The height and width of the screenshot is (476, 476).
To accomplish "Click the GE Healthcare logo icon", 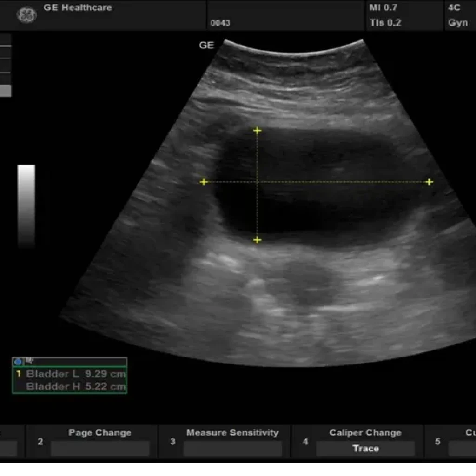I will coord(26,15).
